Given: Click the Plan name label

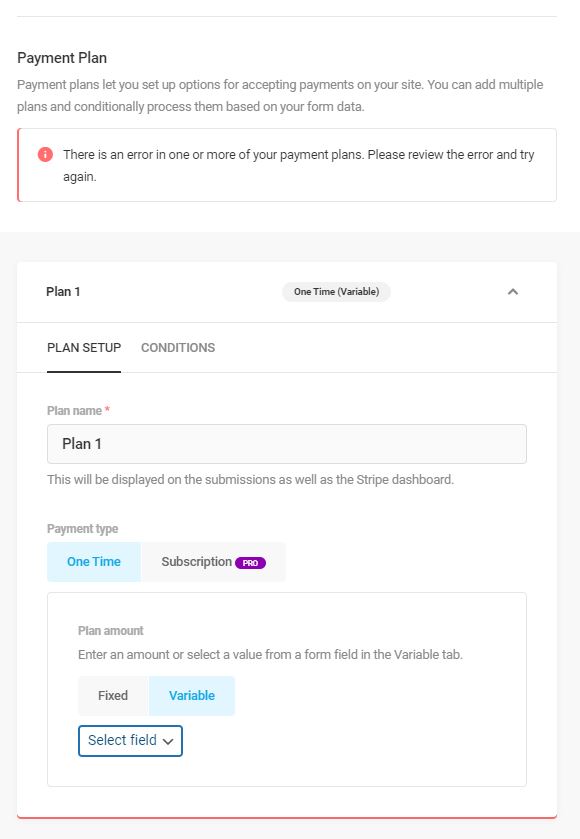Looking at the screenshot, I should pos(74,411).
